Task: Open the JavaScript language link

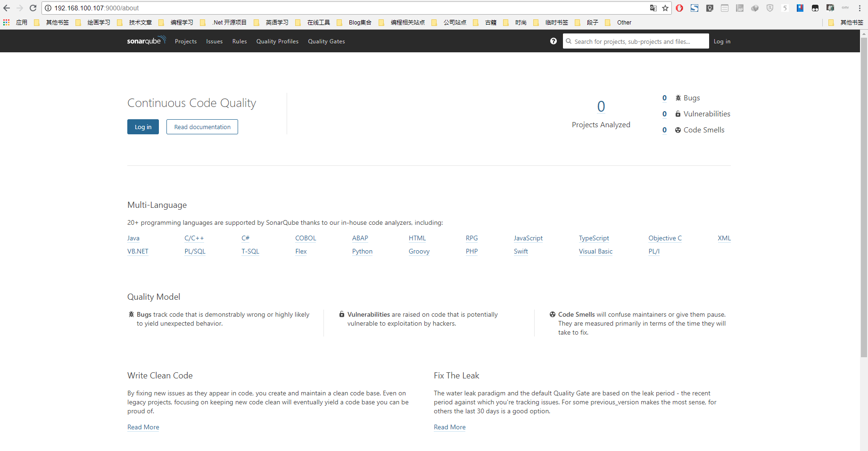Action: [528, 238]
